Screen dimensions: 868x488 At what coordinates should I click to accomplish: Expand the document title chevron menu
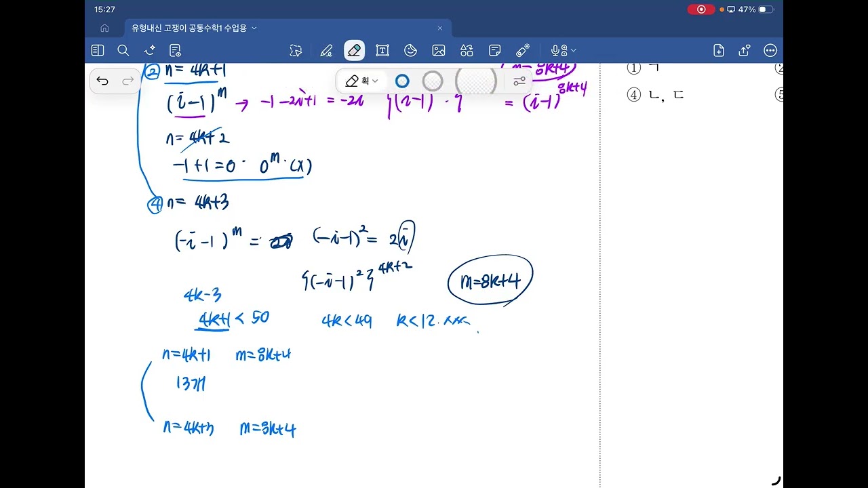pyautogui.click(x=254, y=28)
